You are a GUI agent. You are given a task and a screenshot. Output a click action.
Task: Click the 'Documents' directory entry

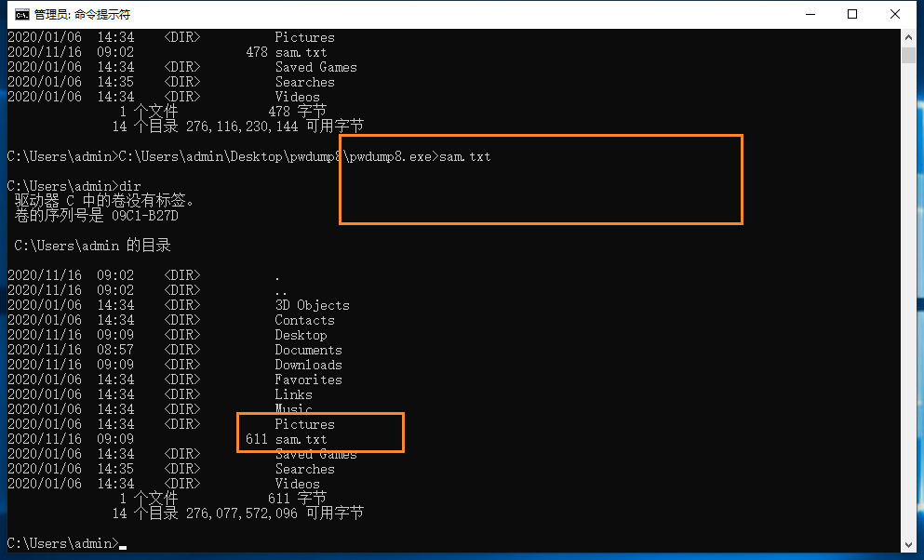pyautogui.click(x=308, y=350)
